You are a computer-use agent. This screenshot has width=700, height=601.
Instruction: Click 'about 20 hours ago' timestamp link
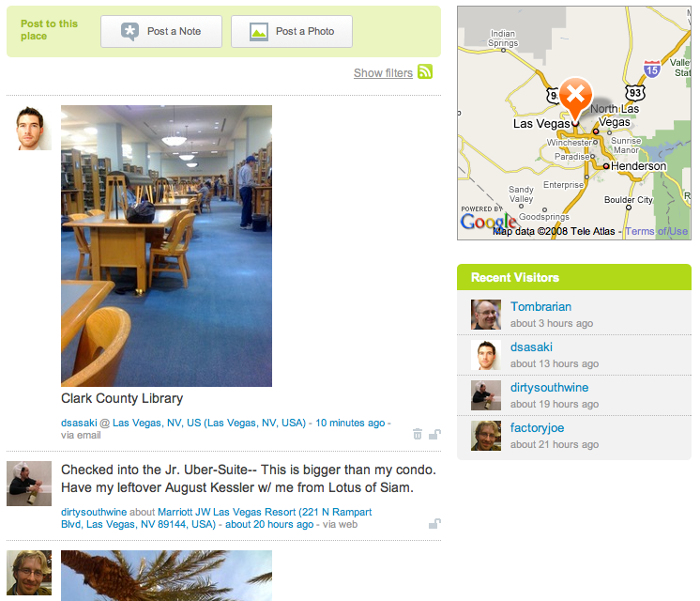tap(269, 524)
